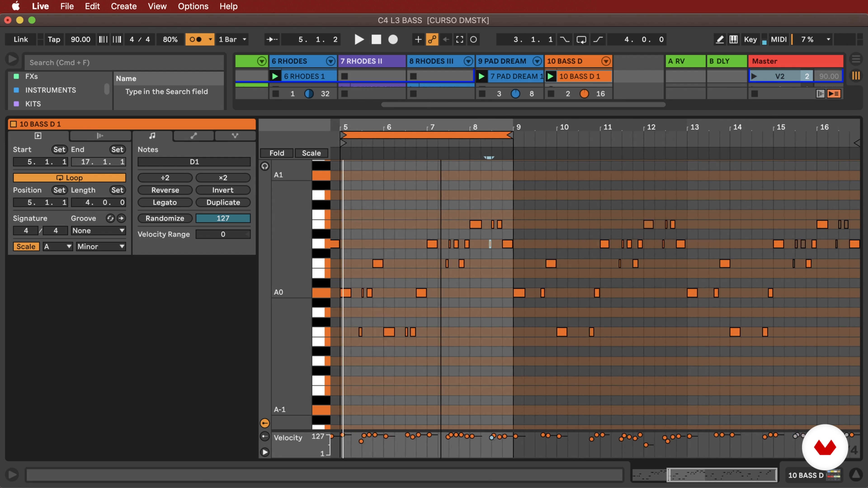Click the Legato button
Image resolution: width=868 pixels, height=488 pixels.
tap(165, 202)
